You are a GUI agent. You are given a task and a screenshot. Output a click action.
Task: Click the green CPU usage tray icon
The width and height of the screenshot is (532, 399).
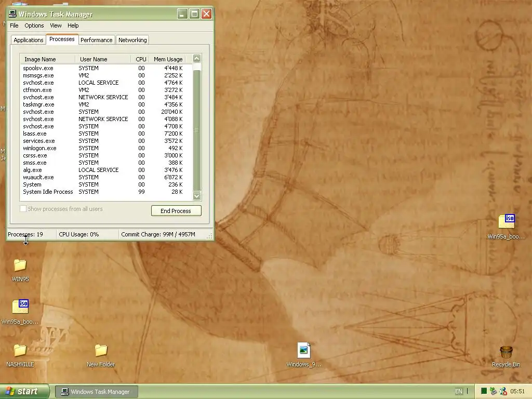click(484, 391)
